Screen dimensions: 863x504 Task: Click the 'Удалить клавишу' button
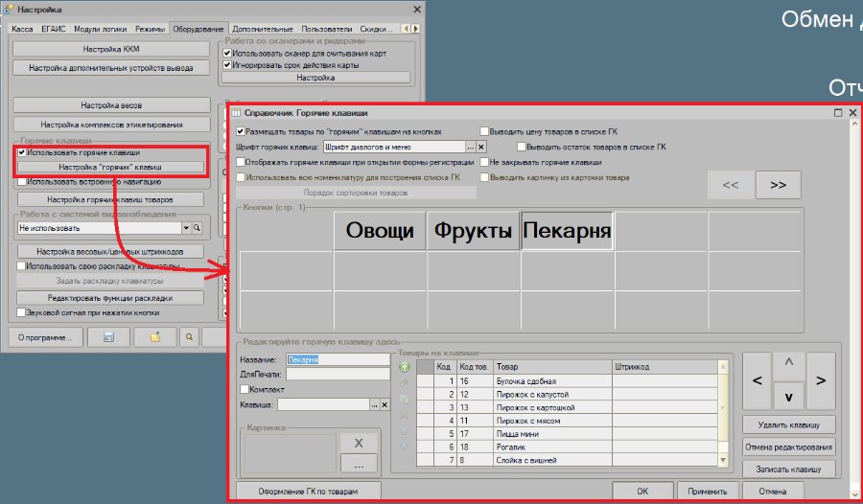pyautogui.click(x=789, y=424)
